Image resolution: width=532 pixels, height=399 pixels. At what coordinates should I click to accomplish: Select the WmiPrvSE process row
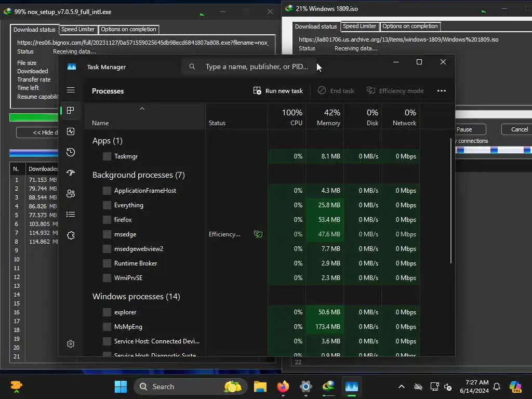click(x=252, y=278)
